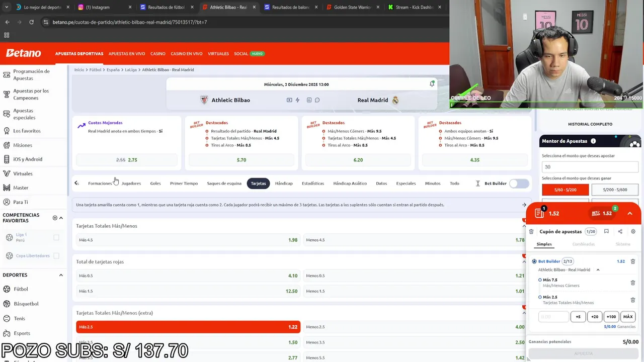The height and width of the screenshot is (362, 644).
Task: Select the Cuotas Mejoradas 2.75 boosted odds
Action: coord(127,160)
